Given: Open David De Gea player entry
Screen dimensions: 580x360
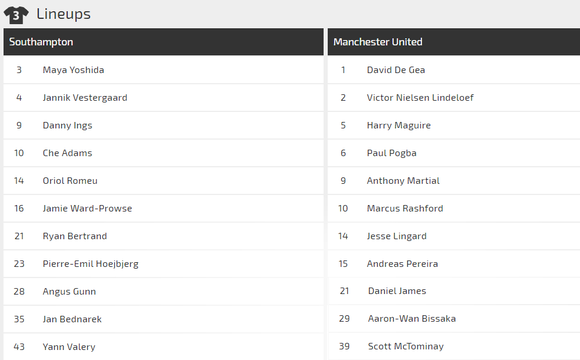Looking at the screenshot, I should 454,70.
